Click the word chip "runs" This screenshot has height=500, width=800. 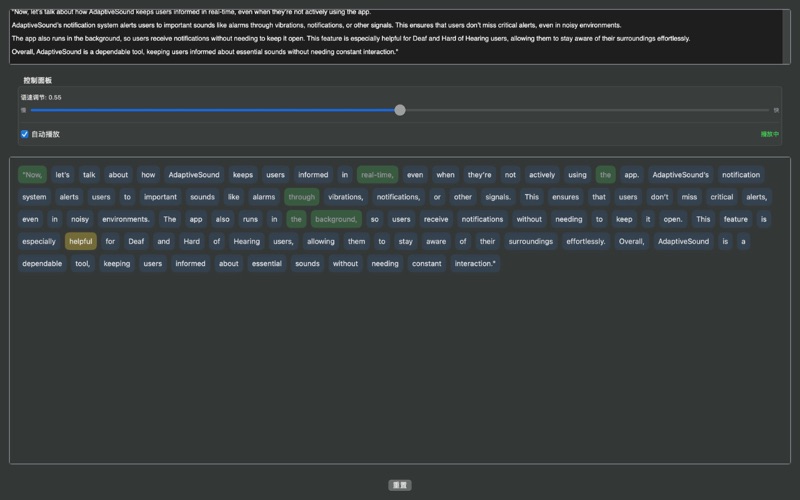click(250, 219)
